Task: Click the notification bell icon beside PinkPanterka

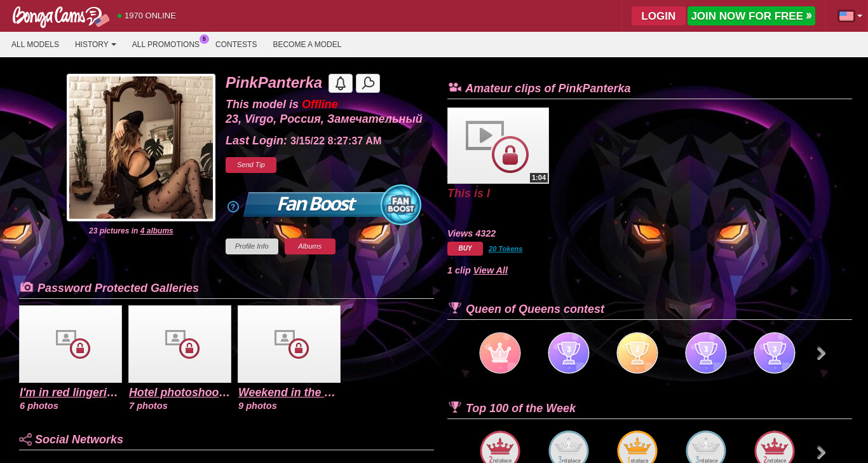Action: click(x=341, y=83)
